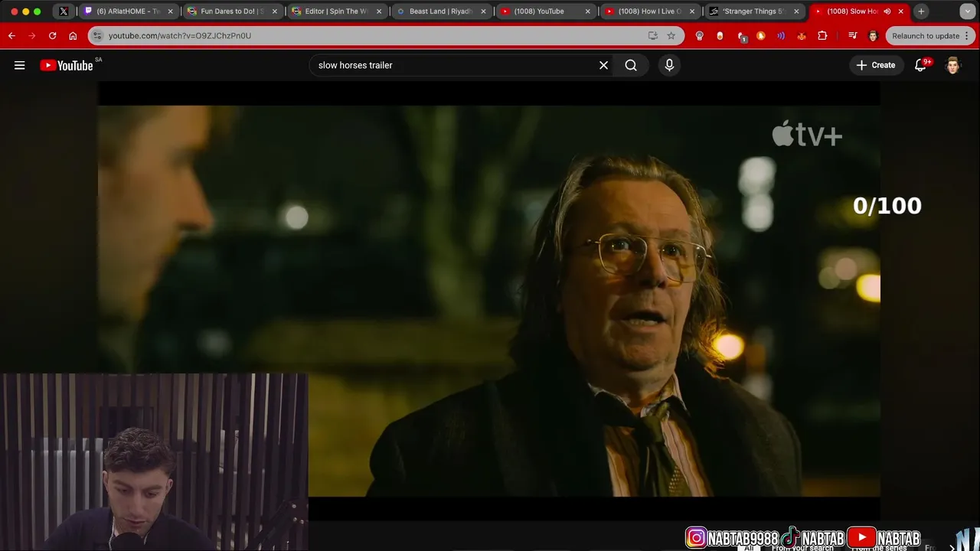Open media controls in Chrome toolbar

coord(852,36)
